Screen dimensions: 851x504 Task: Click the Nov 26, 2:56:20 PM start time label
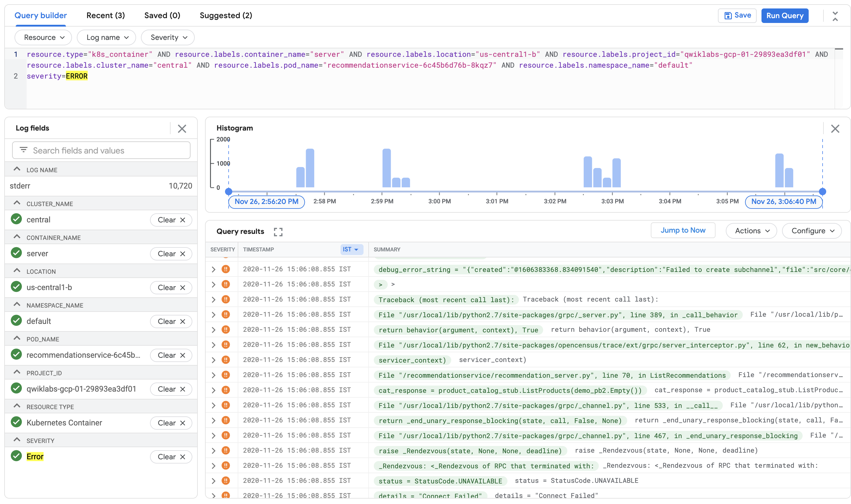266,202
